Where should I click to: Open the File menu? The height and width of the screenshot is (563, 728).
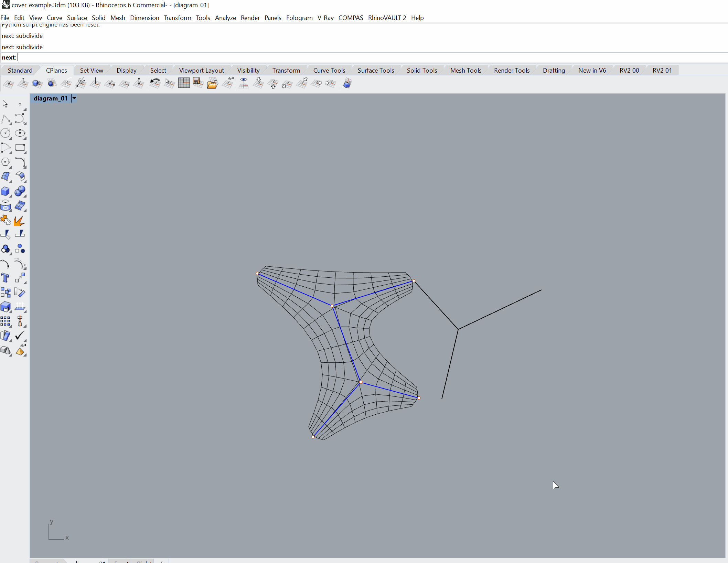(5, 18)
